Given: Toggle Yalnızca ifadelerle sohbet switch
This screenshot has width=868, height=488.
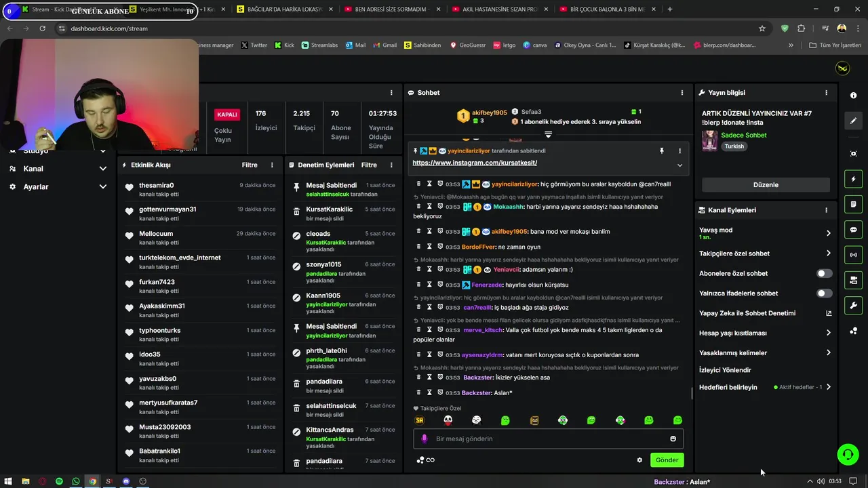Looking at the screenshot, I should click(824, 293).
